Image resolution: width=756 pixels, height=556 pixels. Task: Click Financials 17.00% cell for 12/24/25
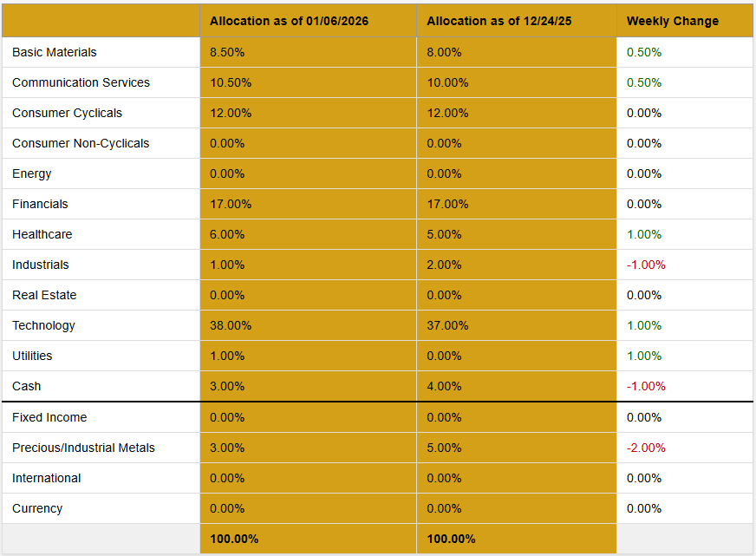pos(517,204)
